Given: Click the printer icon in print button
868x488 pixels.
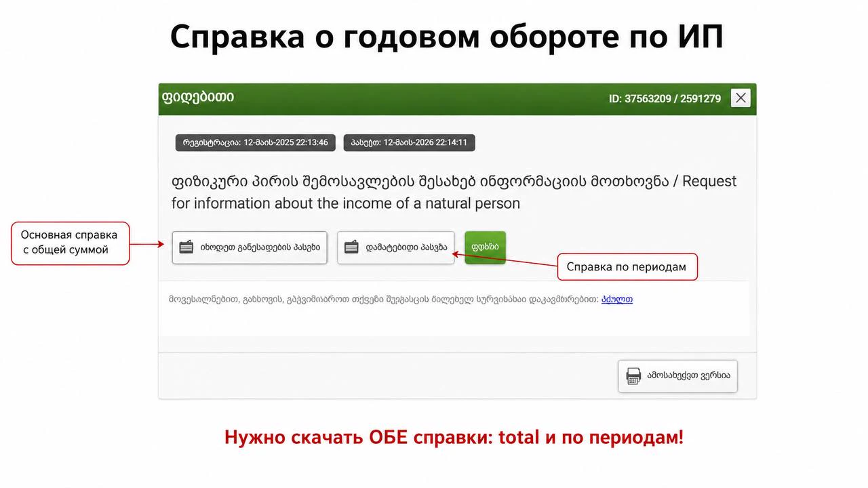Looking at the screenshot, I should click(x=633, y=375).
